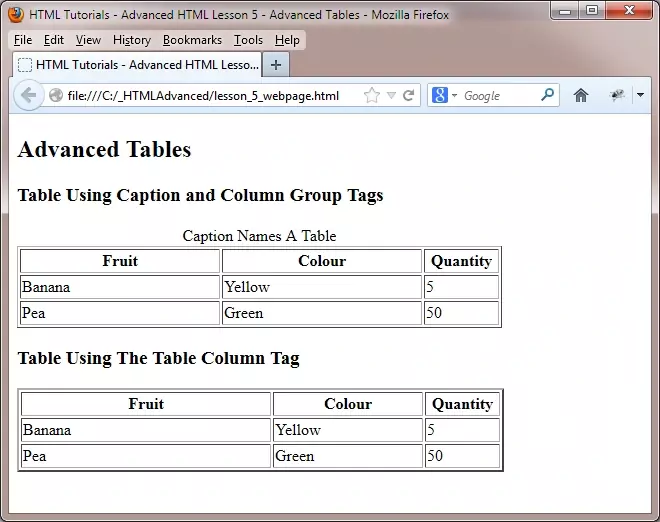Screen dimensions: 660x522
Task: Open the Help menu
Action: click(x=287, y=40)
